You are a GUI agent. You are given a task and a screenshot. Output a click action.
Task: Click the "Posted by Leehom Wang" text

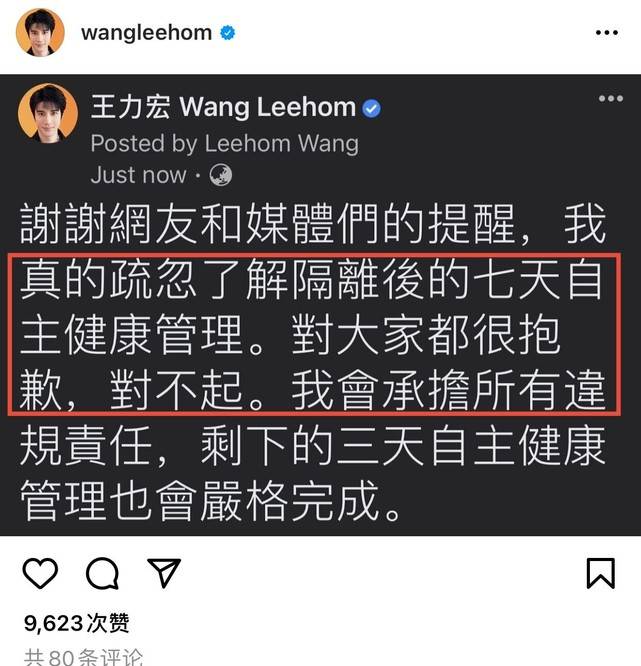point(225,143)
